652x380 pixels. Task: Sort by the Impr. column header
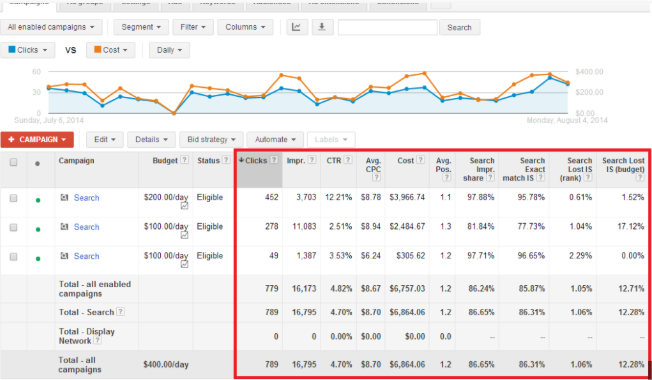point(296,160)
